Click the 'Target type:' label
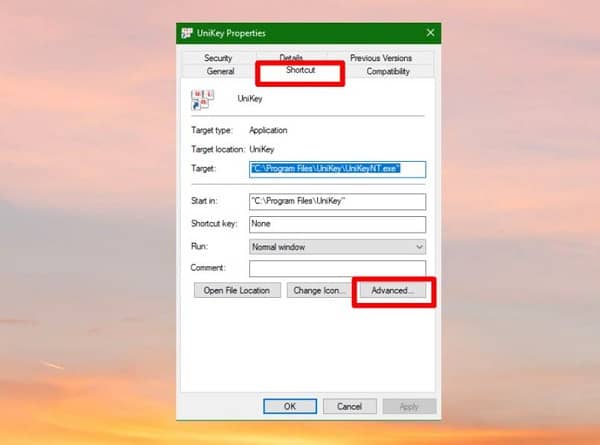Viewport: 600px width, 445px height. point(212,130)
